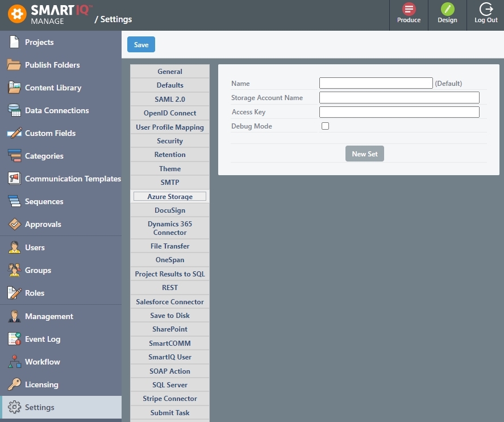Open User Profile Mapping tab
The width and height of the screenshot is (504, 422).
170,127
